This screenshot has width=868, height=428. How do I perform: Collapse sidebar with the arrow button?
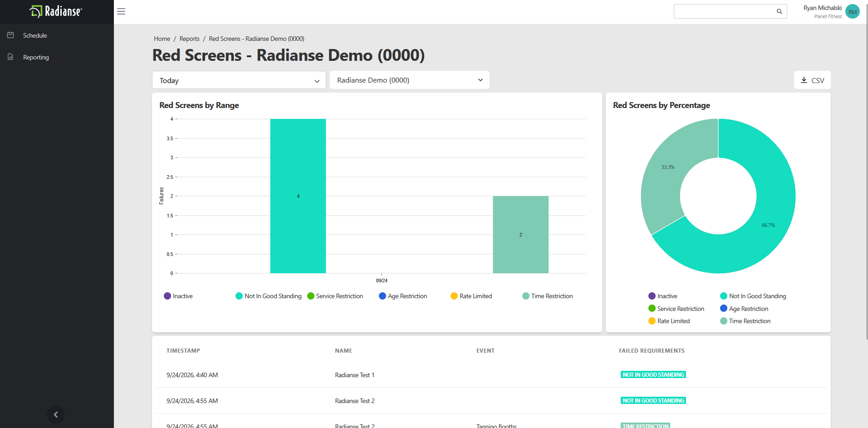click(56, 414)
